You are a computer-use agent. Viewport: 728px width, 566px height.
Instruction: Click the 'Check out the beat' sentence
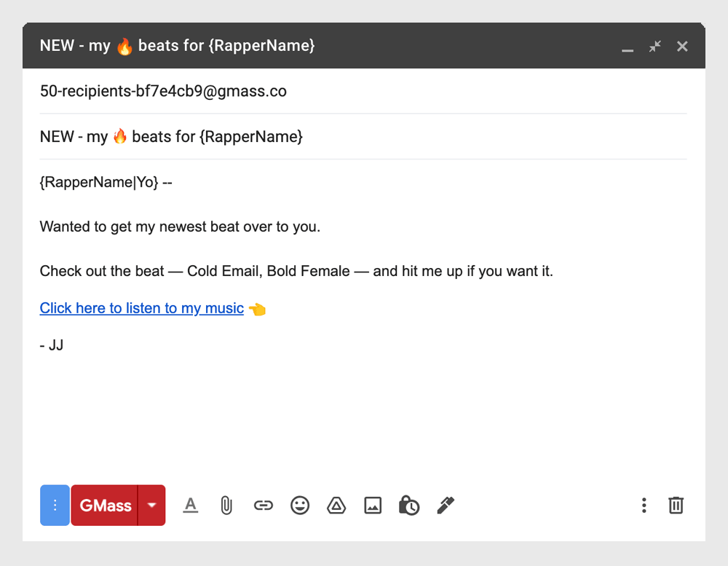click(296, 271)
